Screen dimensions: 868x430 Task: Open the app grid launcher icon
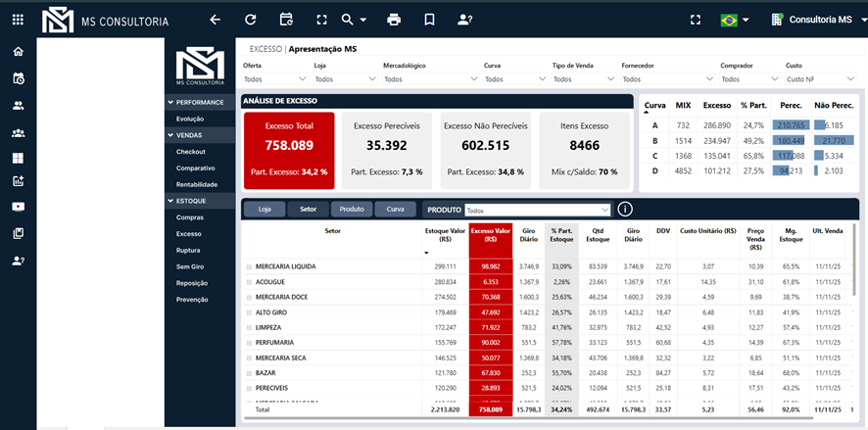18,20
